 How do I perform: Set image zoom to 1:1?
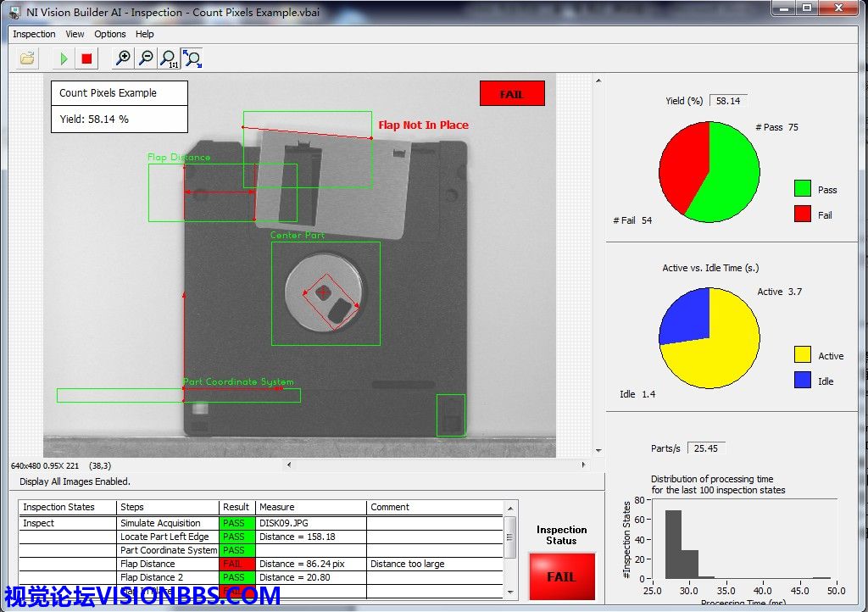click(169, 58)
